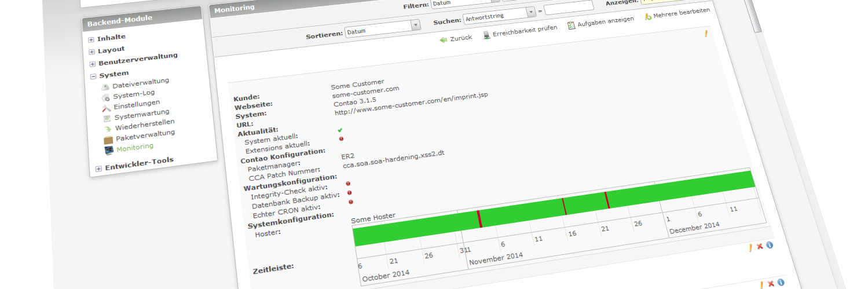Open Wiederherstellen in the sidebar
The width and height of the screenshot is (868, 289).
coord(145,124)
